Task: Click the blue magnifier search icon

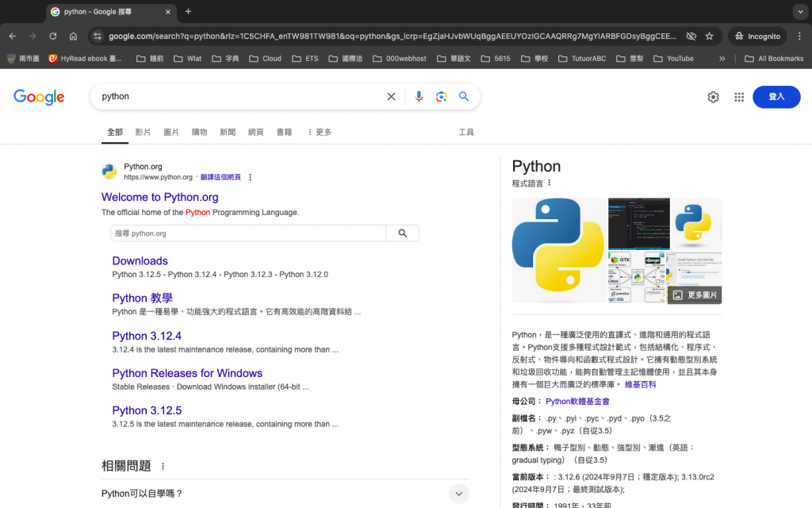Action: pyautogui.click(x=463, y=96)
